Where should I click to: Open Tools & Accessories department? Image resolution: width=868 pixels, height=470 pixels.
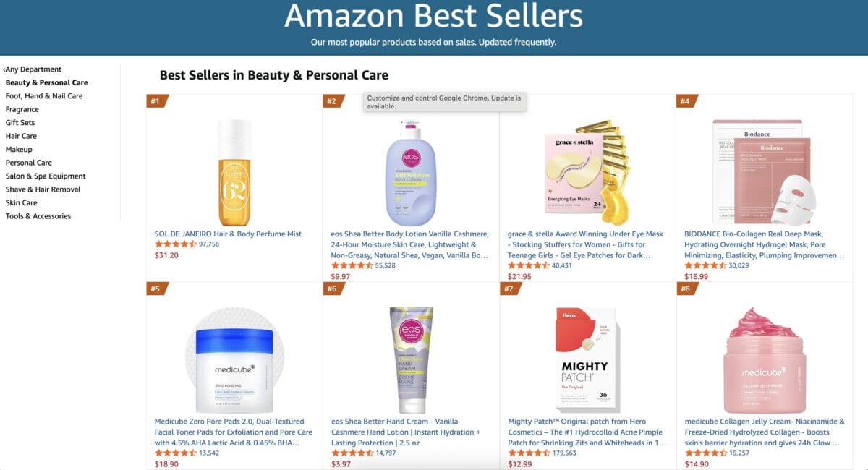(38, 215)
